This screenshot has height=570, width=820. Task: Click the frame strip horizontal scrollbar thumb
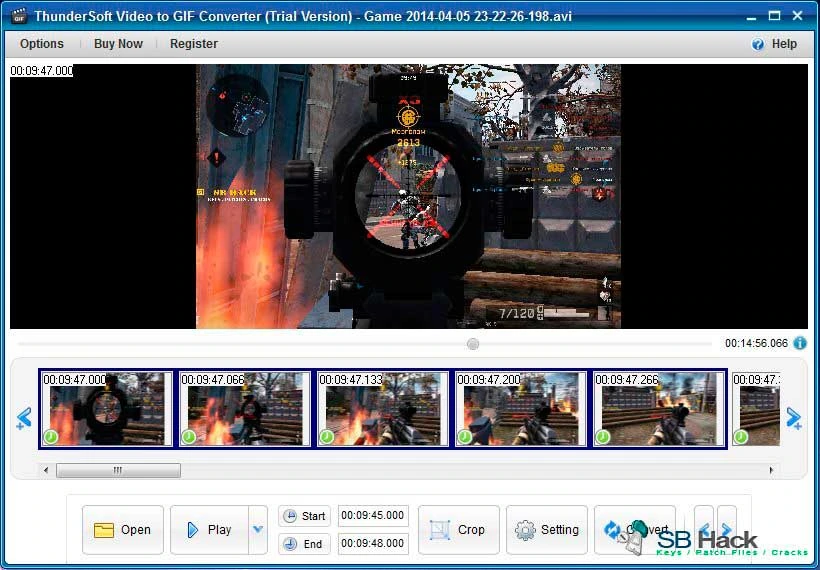[118, 470]
